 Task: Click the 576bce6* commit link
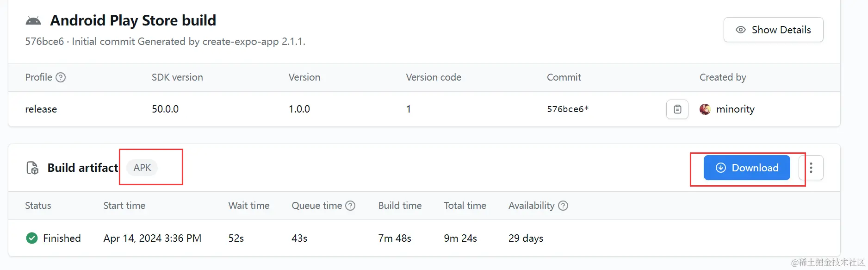[568, 109]
